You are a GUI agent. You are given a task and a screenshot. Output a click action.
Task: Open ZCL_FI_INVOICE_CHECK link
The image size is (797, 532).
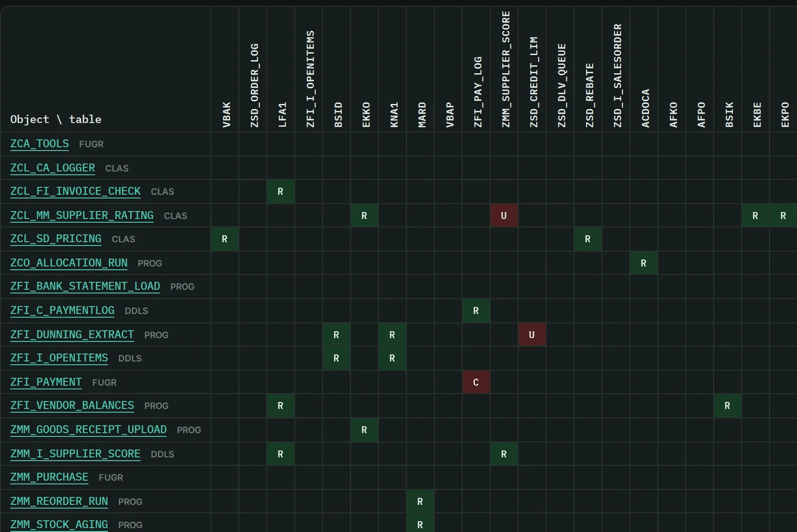(75, 191)
